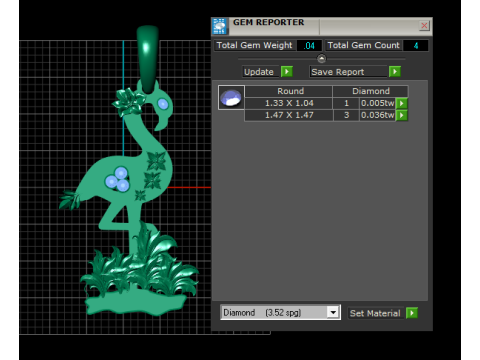Click the Total Gem Count value 4
The height and width of the screenshot is (360, 480).
416,45
